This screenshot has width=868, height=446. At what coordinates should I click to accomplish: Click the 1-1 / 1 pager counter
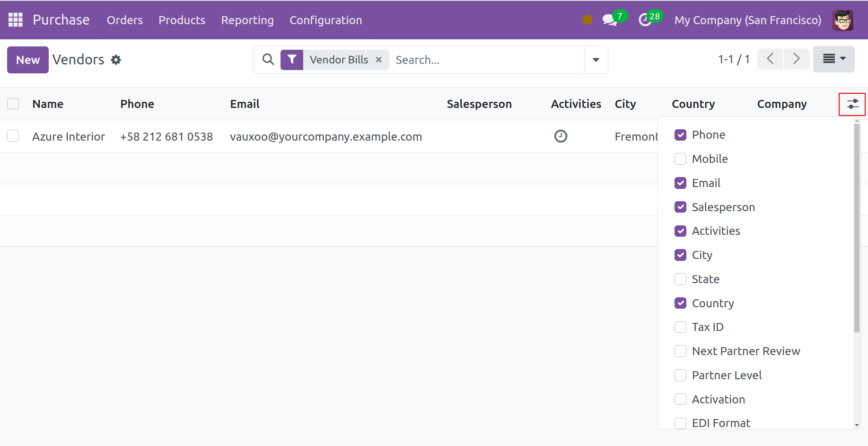coord(734,59)
